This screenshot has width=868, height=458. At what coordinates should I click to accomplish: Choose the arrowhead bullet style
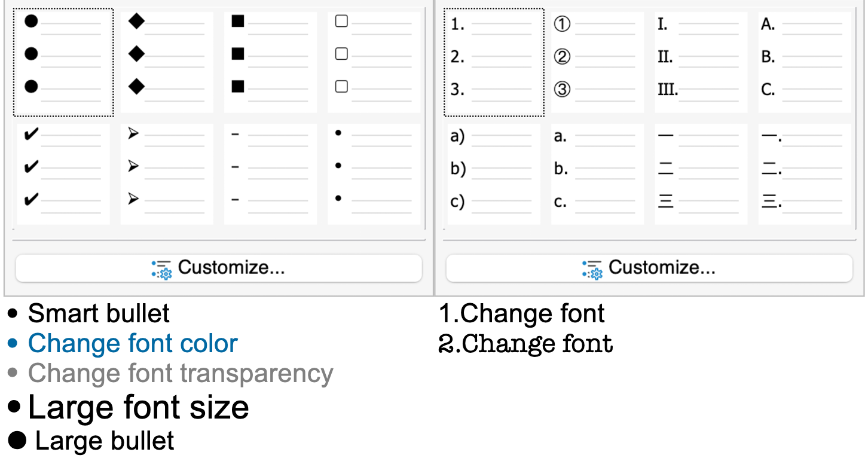tap(167, 174)
